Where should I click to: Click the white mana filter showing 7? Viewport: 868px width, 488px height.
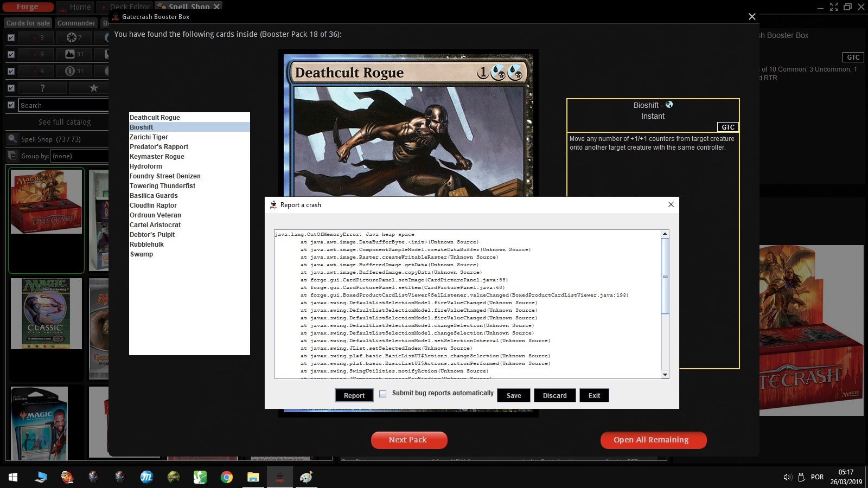point(74,37)
